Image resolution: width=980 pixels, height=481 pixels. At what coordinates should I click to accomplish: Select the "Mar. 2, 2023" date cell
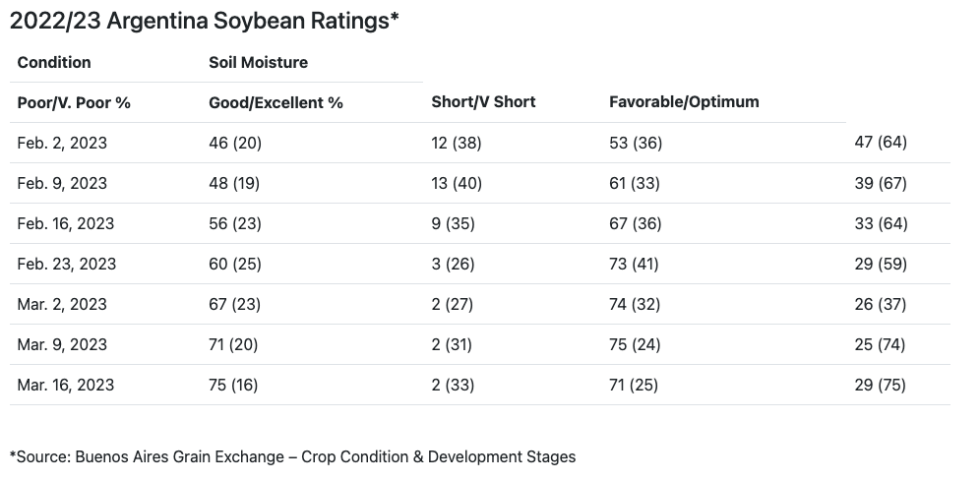(x=62, y=304)
